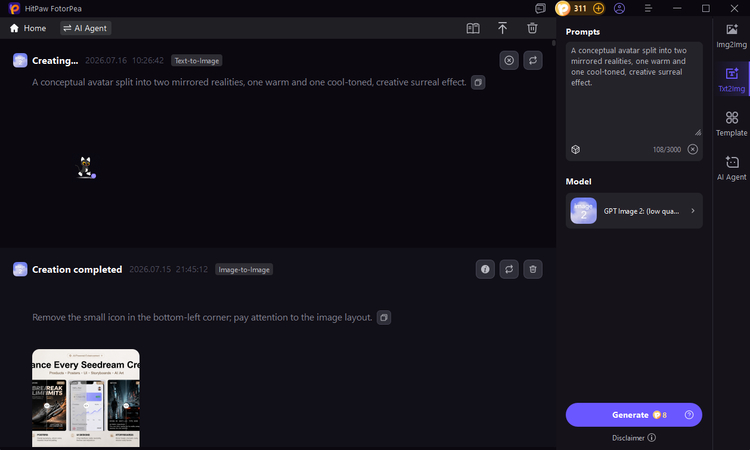The image size is (750, 450).
Task: Click the GPT Image 2 model thumbnail icon
Action: point(584,211)
